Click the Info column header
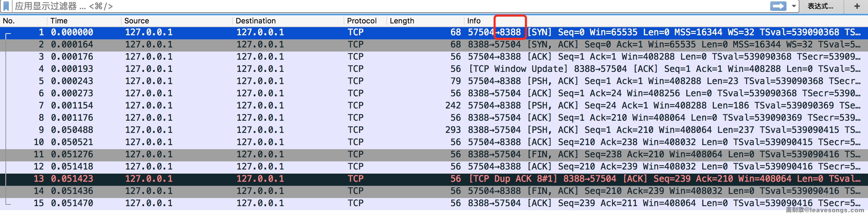Viewport: 868px width, 217px height. click(474, 21)
